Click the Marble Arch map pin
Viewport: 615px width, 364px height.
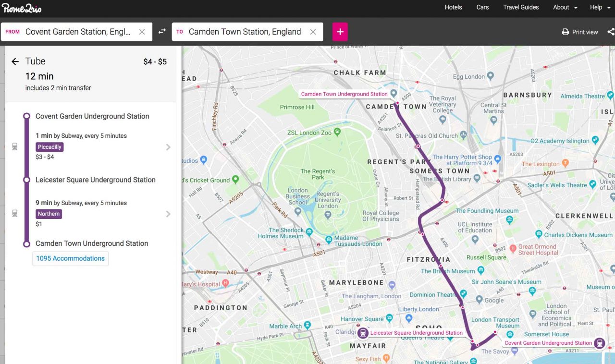(x=307, y=326)
